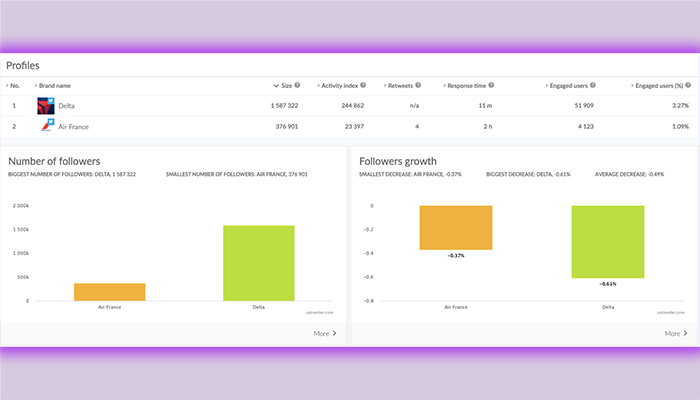Click the Followers growth heading
The image size is (700, 400).
(398, 161)
